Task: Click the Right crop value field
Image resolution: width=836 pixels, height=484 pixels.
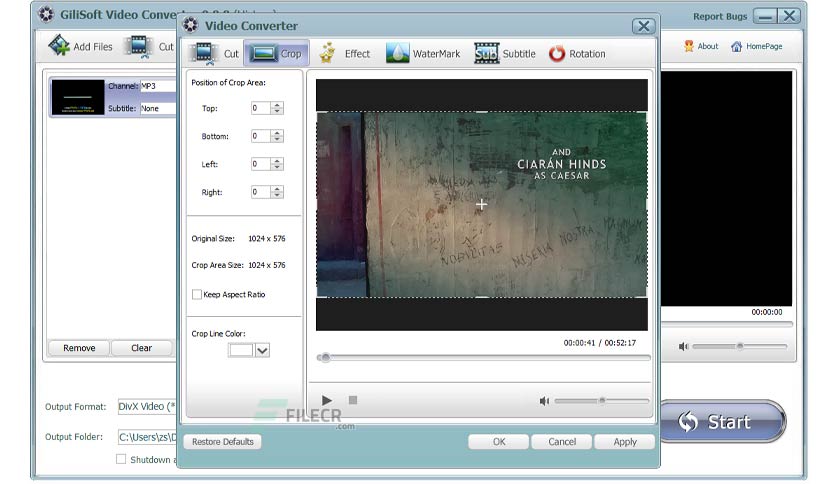Action: (261, 192)
